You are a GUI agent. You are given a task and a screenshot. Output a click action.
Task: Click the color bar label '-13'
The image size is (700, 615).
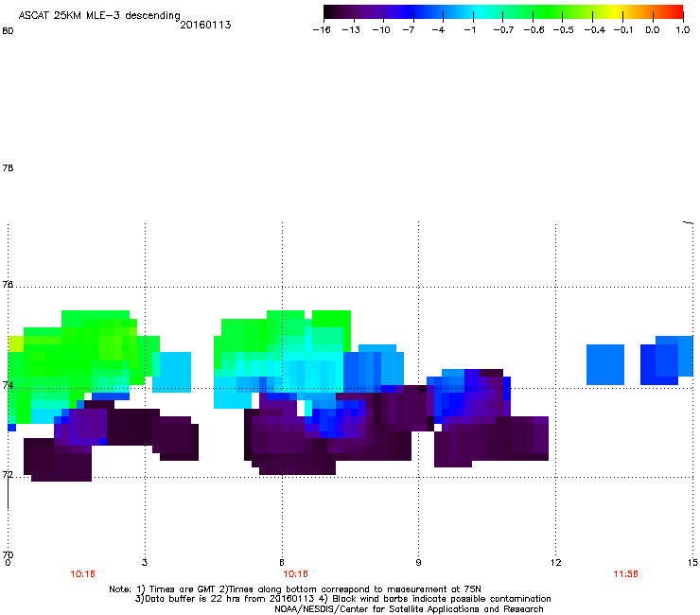[x=351, y=30]
